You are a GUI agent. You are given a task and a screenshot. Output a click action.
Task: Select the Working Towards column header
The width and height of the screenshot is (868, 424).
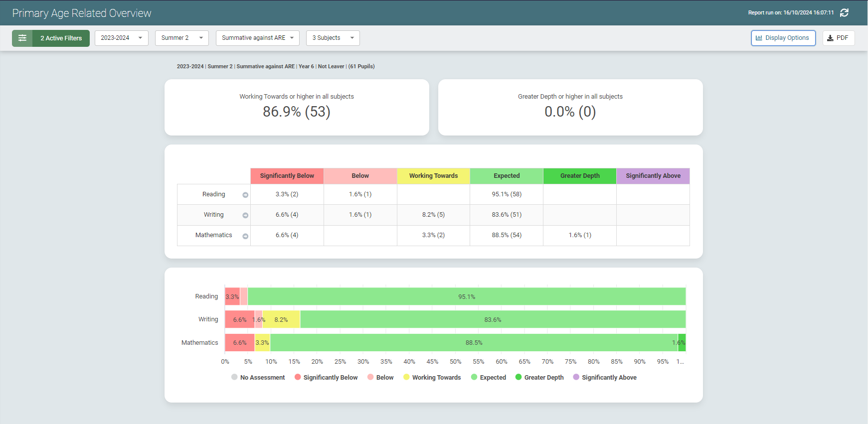433,176
